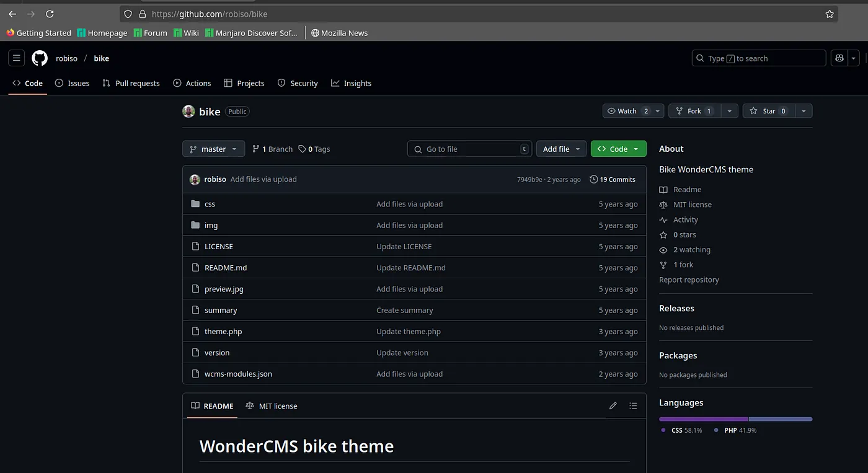Click the robiso owner link in breadcrumb
The height and width of the screenshot is (473, 868).
(66, 58)
